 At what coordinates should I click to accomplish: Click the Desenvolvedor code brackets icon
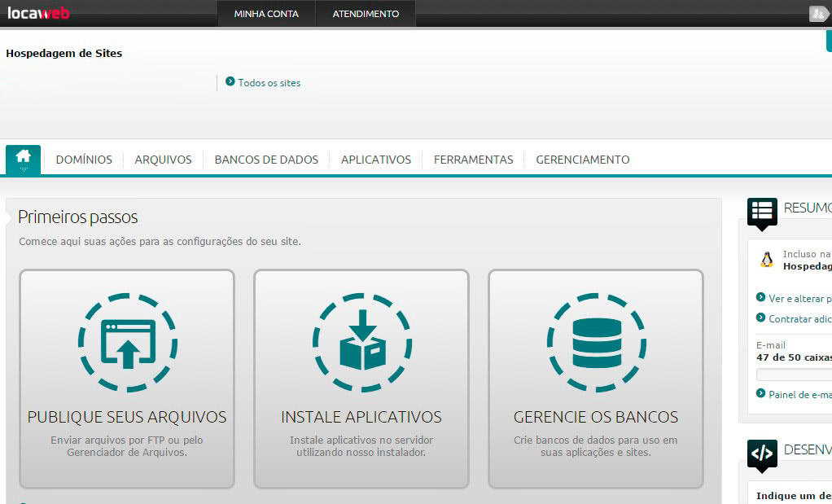[762, 455]
